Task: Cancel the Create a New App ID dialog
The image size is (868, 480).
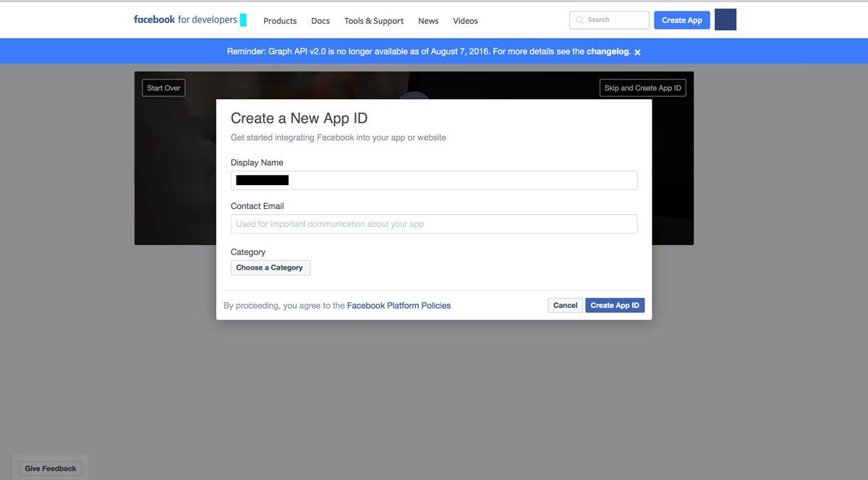Action: click(x=565, y=305)
